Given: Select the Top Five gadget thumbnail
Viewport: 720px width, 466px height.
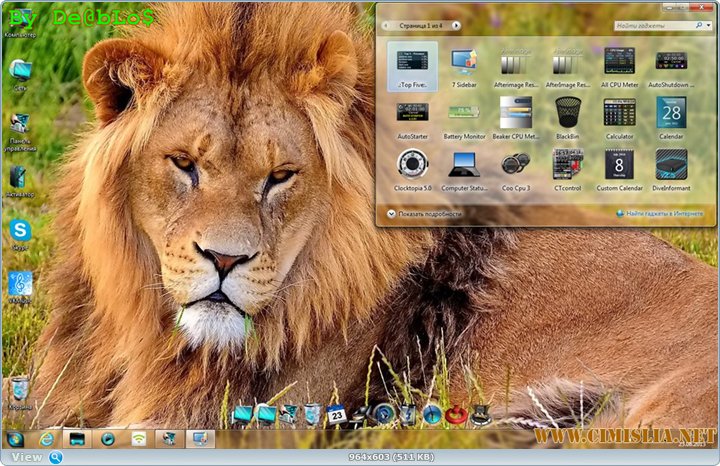Looking at the screenshot, I should (412, 64).
